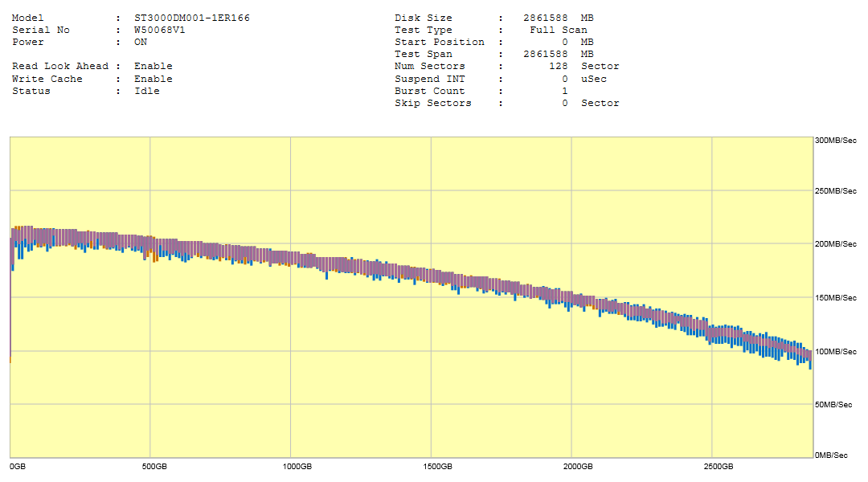The height and width of the screenshot is (482, 868).
Task: Click the Read Look Ahead Enable value
Action: pyautogui.click(x=153, y=66)
